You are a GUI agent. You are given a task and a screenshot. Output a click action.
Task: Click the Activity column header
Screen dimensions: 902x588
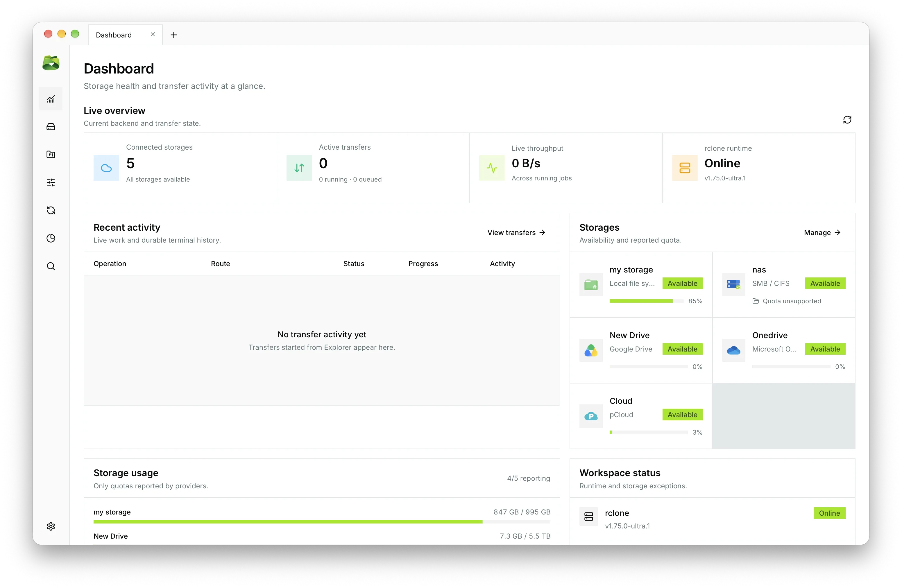(502, 264)
